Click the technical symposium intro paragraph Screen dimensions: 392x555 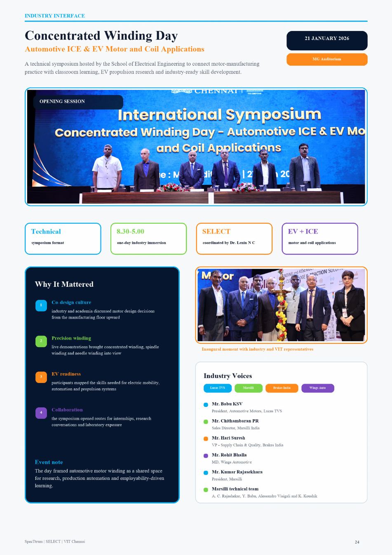[x=142, y=68]
